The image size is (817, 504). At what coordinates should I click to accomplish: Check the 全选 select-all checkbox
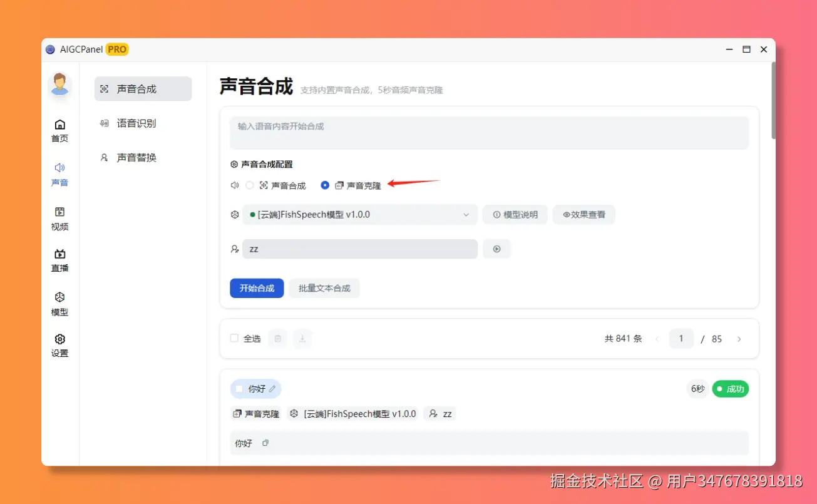click(x=234, y=338)
